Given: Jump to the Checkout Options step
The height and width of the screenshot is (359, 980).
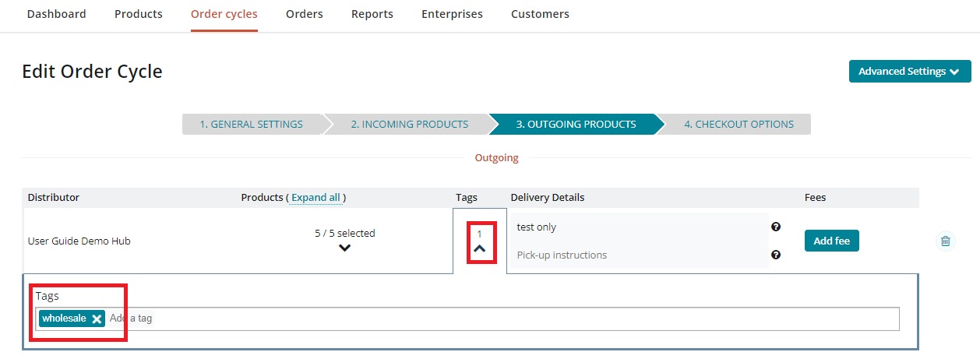Looking at the screenshot, I should point(739,124).
